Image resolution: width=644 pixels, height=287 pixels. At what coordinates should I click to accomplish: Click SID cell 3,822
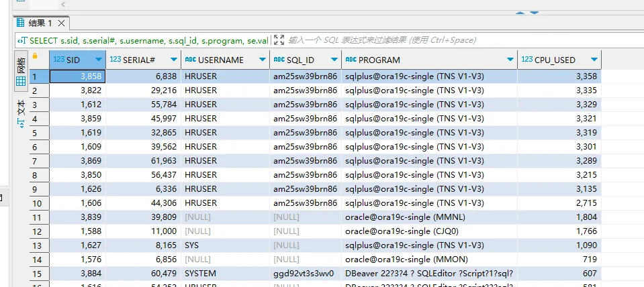click(78, 91)
